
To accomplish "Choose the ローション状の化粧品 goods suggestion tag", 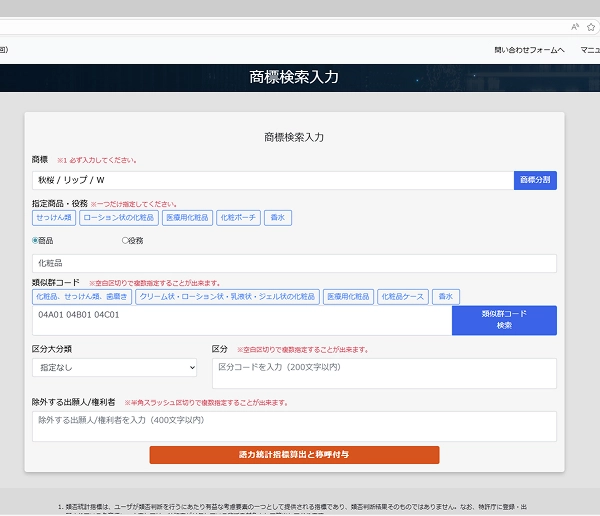I will coord(118,217).
